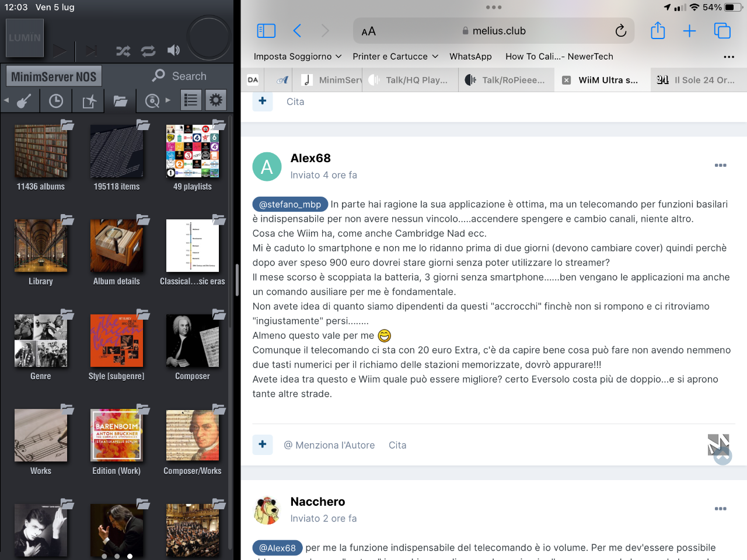Expand Imposta Soggiorno bookmarks folder

tap(298, 57)
